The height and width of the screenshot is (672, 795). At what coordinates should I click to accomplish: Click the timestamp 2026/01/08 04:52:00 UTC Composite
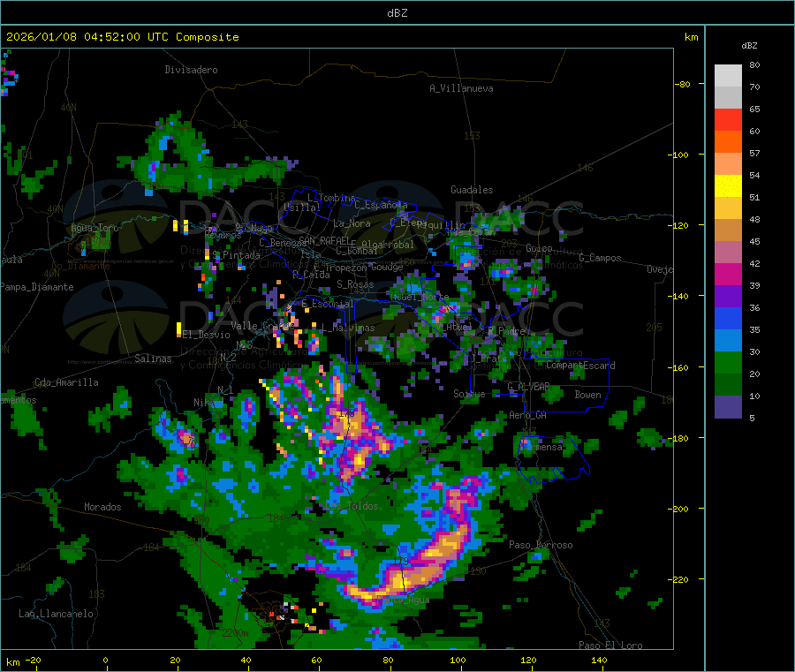122,37
